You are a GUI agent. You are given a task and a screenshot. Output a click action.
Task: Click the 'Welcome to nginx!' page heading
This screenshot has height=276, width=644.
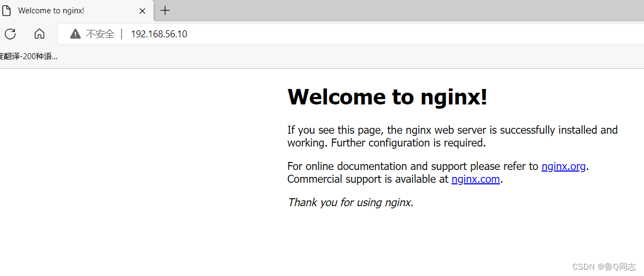tap(387, 96)
